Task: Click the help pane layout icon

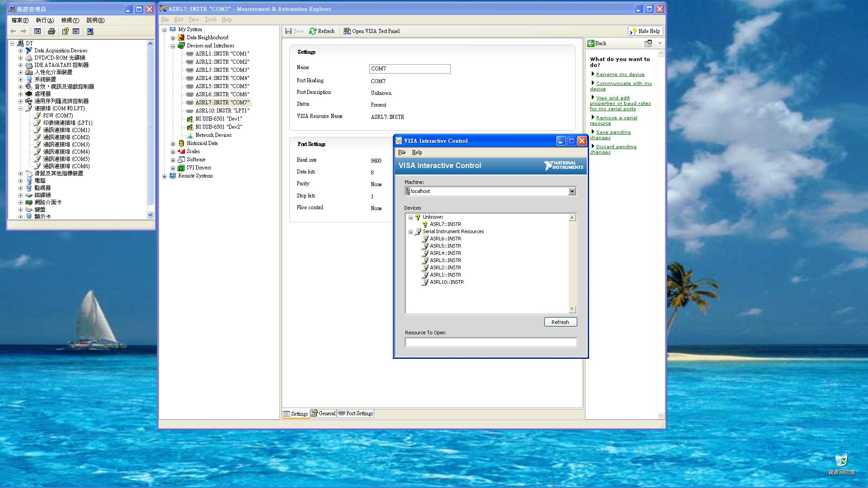Action: click(x=648, y=43)
